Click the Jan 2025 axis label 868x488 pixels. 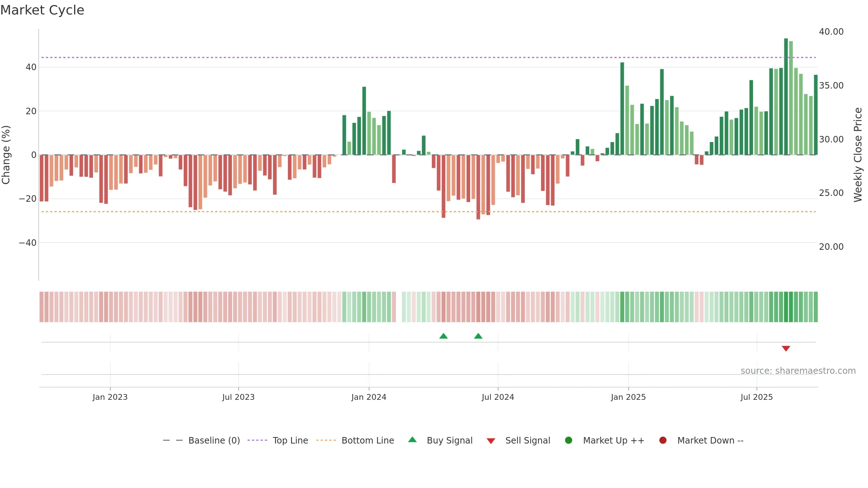coord(628,397)
